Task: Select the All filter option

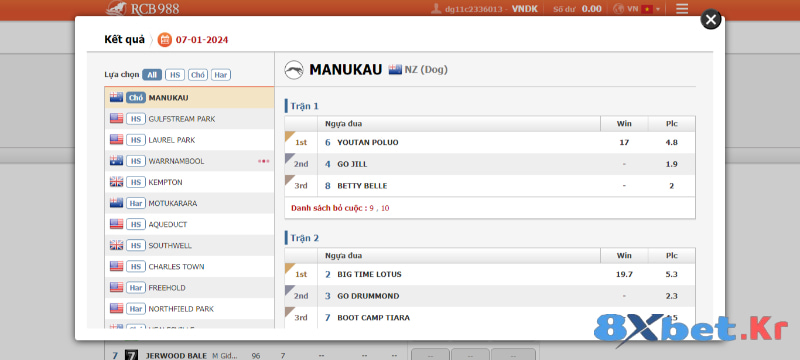Action: [152, 75]
